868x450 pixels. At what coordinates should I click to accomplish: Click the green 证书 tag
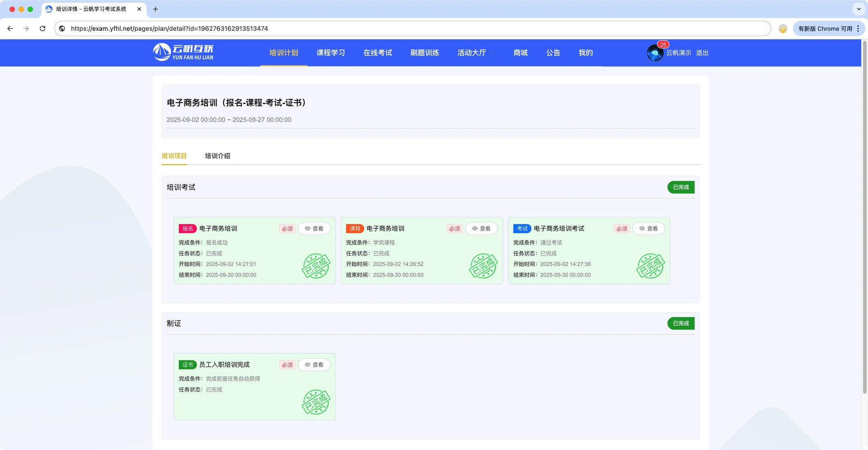click(188, 365)
